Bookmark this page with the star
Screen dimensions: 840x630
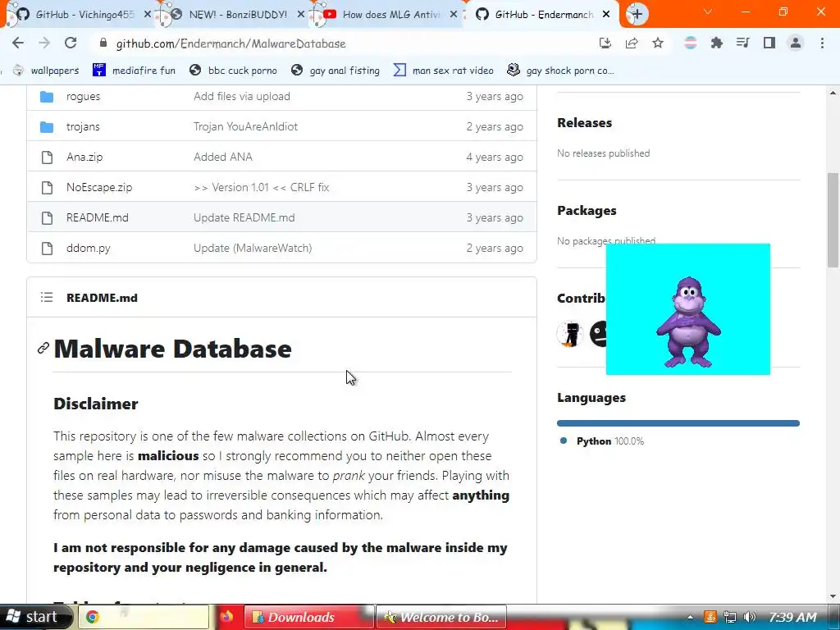coord(658,43)
